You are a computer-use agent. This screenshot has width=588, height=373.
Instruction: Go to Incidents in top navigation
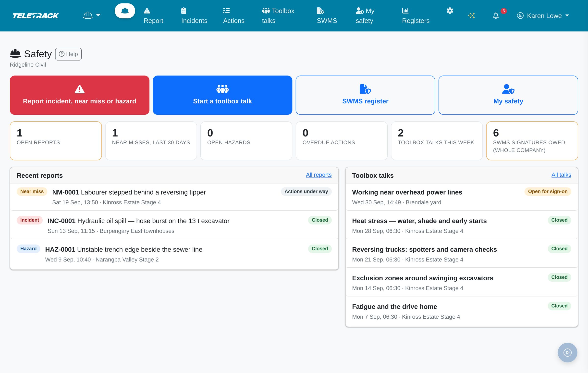pos(194,16)
